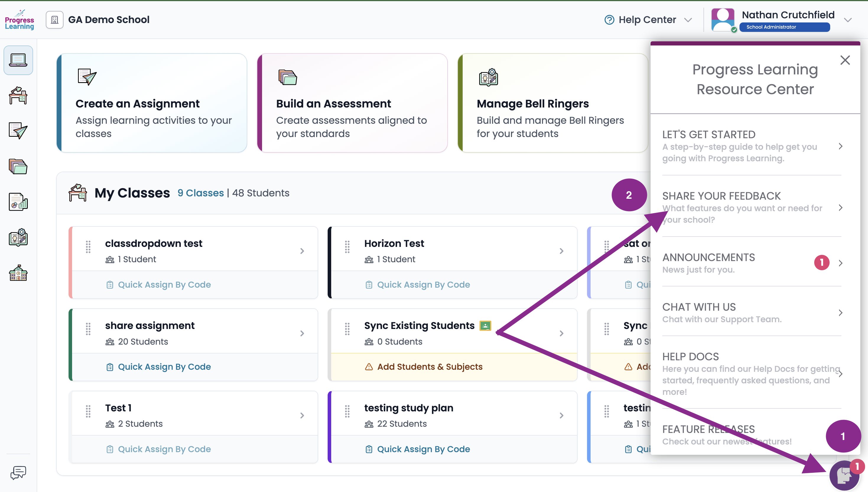
Task: Expand the user account dropdown arrow
Action: click(x=847, y=20)
